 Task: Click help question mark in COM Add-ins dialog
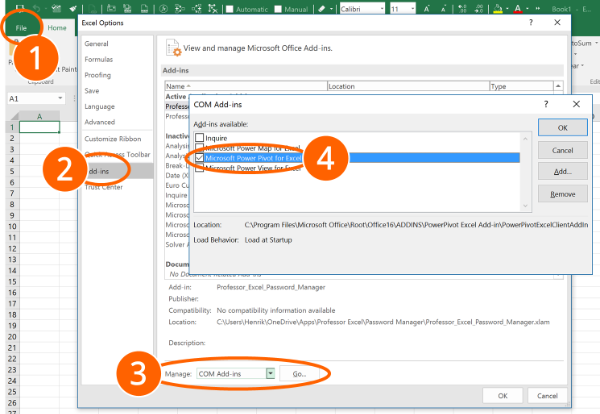(x=546, y=104)
